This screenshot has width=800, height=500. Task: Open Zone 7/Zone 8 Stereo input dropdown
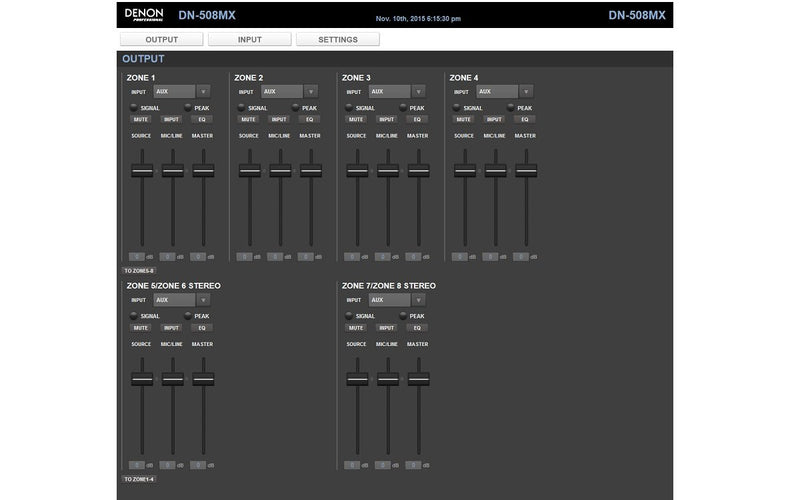418,299
